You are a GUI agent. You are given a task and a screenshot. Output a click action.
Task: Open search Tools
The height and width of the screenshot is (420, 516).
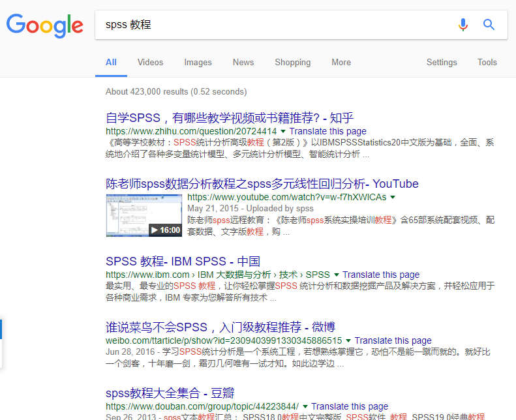tap(487, 62)
